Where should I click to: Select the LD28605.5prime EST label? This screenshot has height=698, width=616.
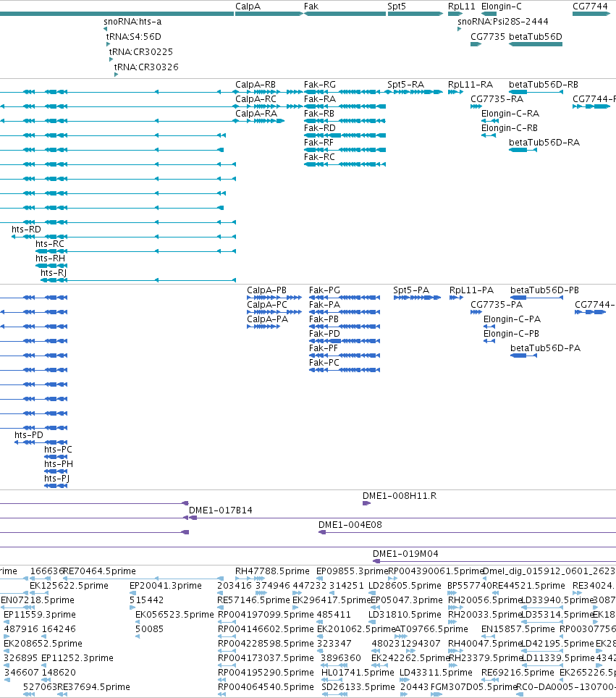pos(405,585)
